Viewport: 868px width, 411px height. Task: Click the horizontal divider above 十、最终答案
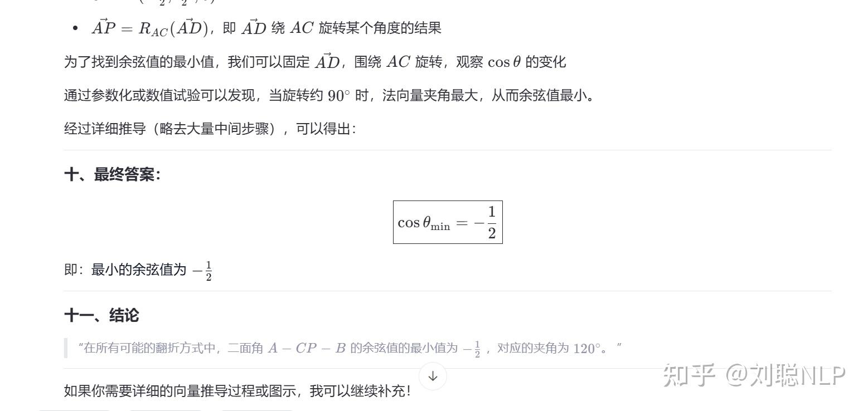[x=447, y=150]
